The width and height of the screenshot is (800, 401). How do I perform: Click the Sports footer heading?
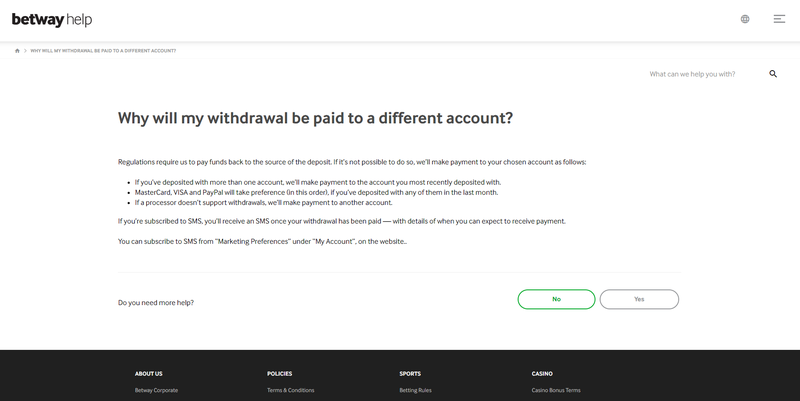click(410, 373)
